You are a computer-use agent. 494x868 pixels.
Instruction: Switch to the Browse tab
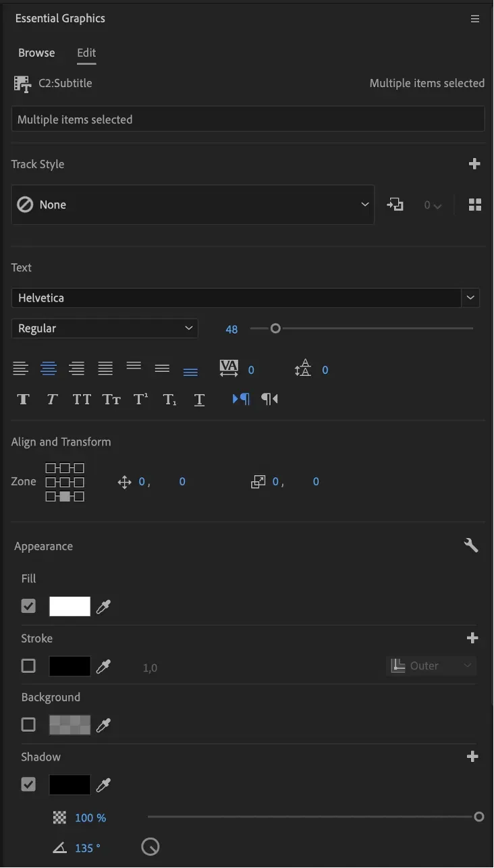click(x=36, y=53)
